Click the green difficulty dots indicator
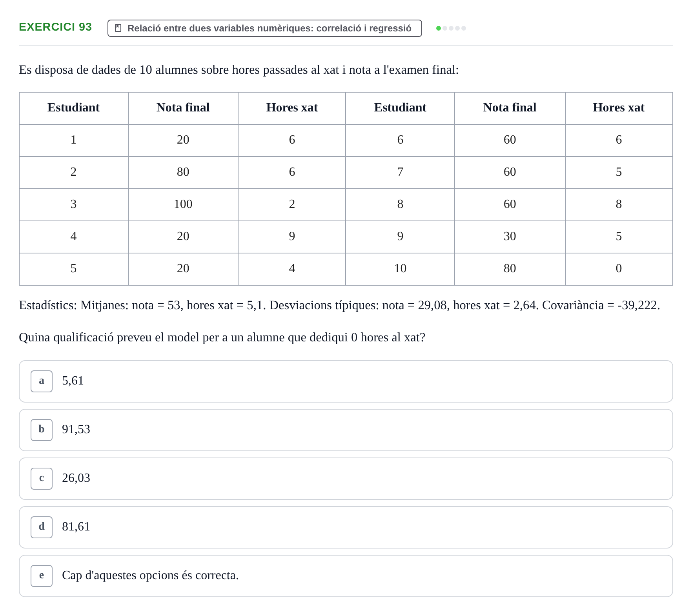692x616 pixels. tap(451, 28)
